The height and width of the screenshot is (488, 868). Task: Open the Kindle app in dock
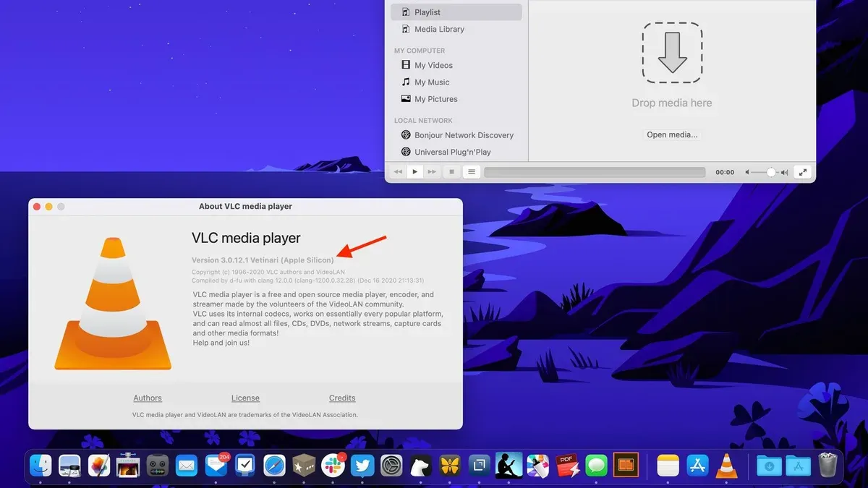click(x=509, y=466)
